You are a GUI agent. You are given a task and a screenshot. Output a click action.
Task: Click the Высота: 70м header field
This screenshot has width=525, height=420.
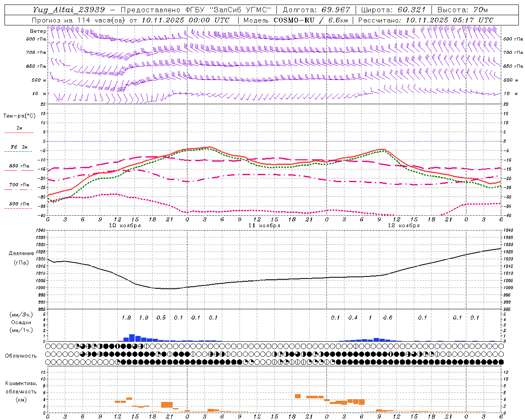(x=463, y=10)
